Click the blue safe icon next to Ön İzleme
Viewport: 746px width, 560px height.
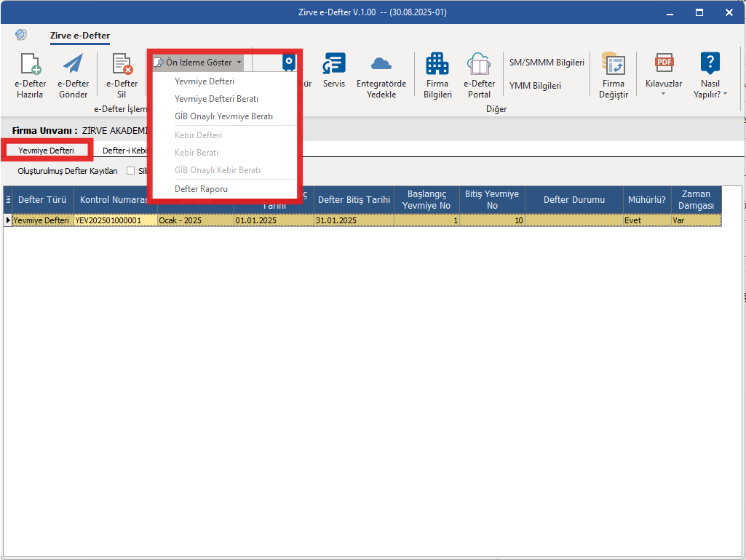(288, 63)
